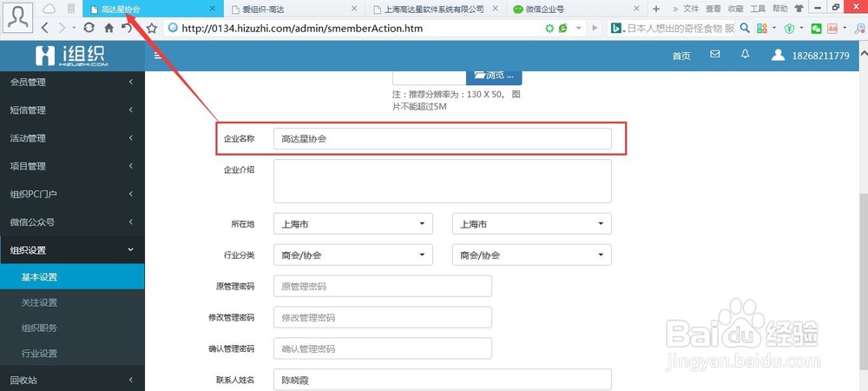
Task: Open the 帮助 browser menu
Action: 779,9
